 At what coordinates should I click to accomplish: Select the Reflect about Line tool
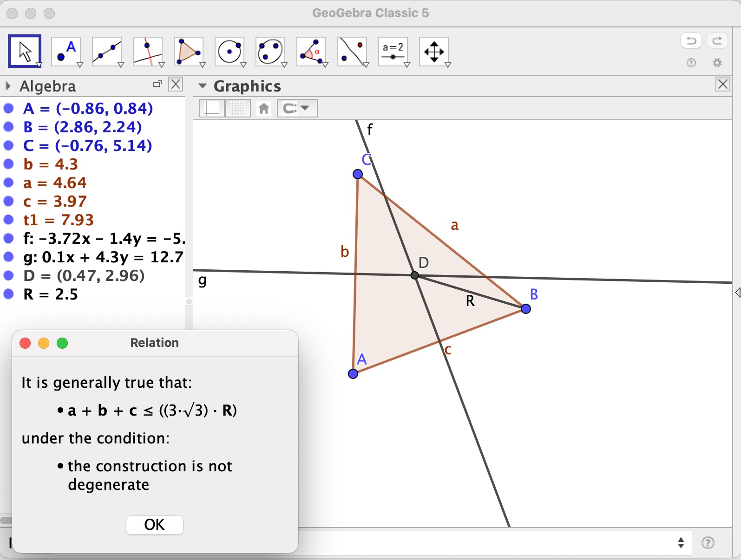[352, 51]
